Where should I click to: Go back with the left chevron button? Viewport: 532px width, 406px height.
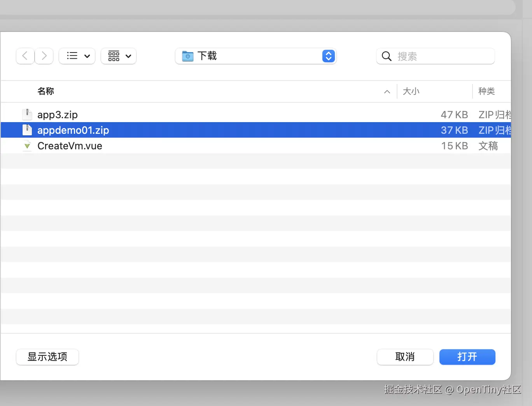25,56
